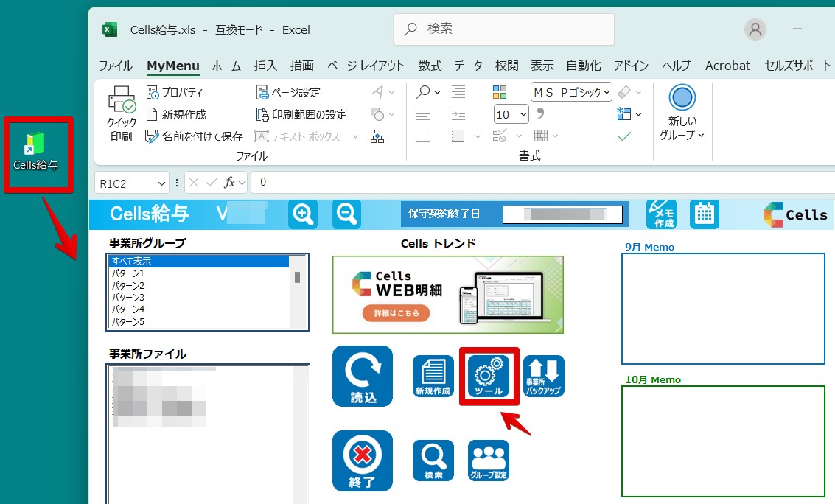Click the 検索 search box in title bar

(504, 29)
